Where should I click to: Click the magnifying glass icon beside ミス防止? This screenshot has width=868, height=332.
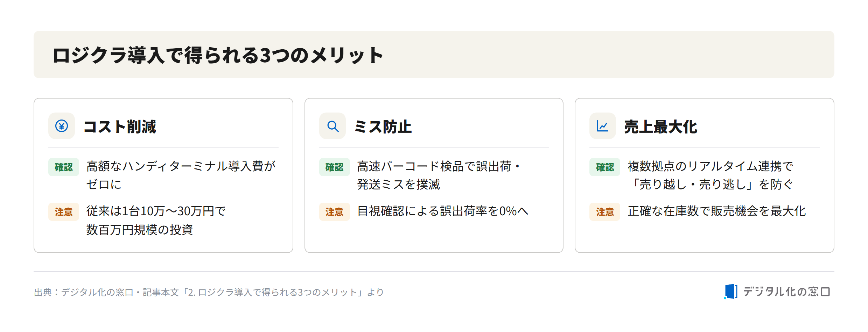(x=332, y=126)
